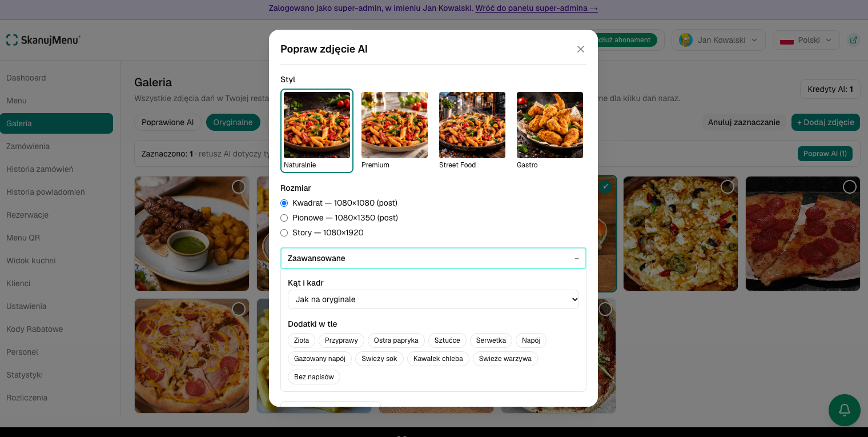Choose Pionowe 1080×1350 radio option
Screen dimensions: 868x437
point(284,218)
